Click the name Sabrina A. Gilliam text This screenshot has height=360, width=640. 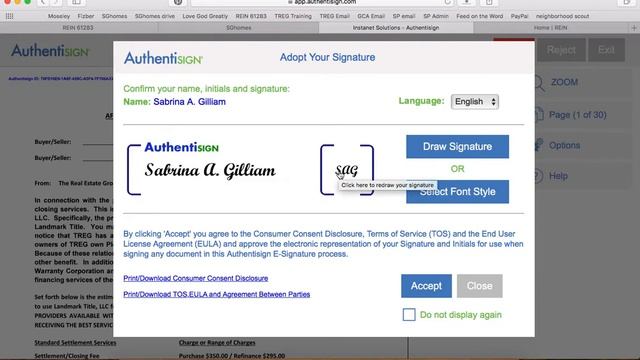pyautogui.click(x=189, y=102)
